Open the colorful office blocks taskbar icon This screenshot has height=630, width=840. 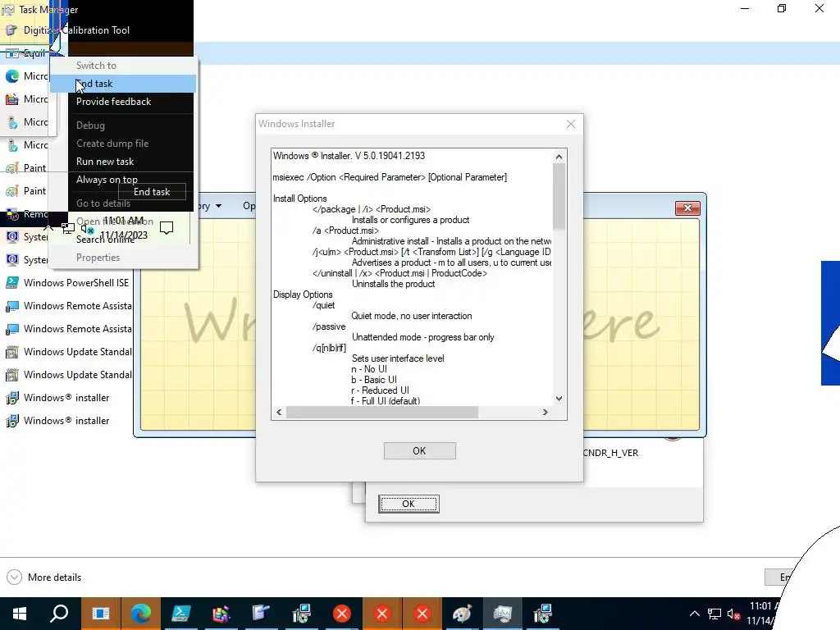point(221,614)
